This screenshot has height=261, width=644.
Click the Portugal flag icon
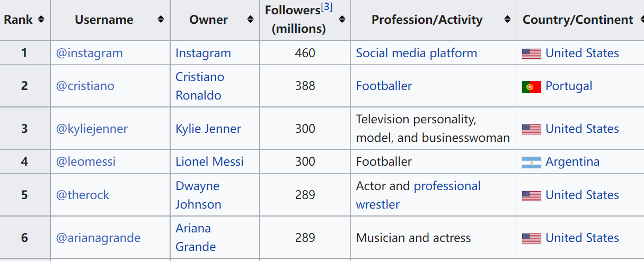click(x=532, y=87)
